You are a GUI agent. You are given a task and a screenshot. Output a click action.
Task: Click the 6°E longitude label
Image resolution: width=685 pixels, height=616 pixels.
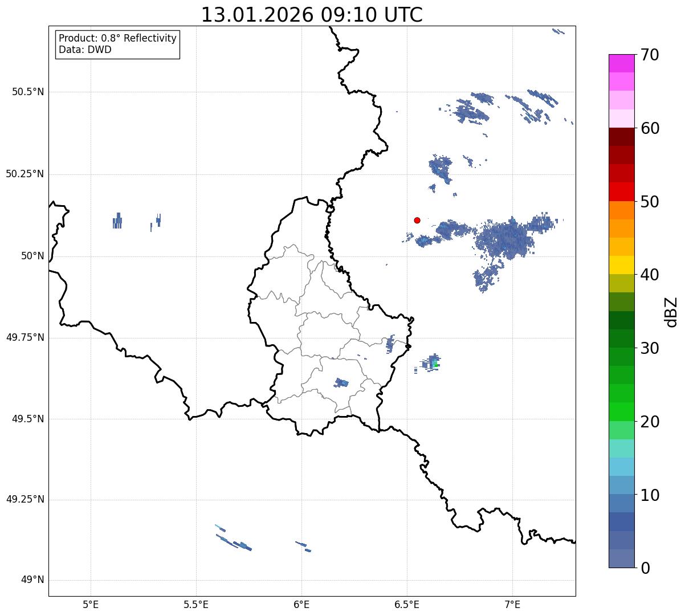coord(301,604)
